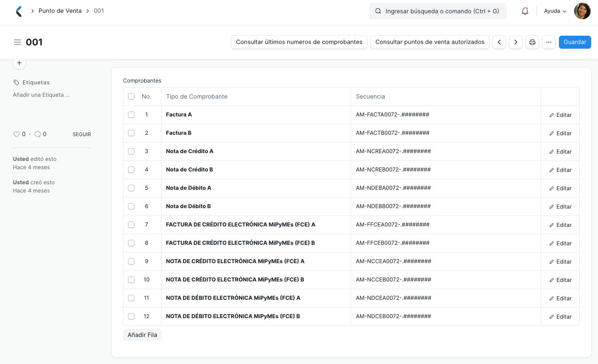Image resolution: width=598 pixels, height=364 pixels.
Task: Check row 2 Factura B
Action: pyautogui.click(x=131, y=133)
